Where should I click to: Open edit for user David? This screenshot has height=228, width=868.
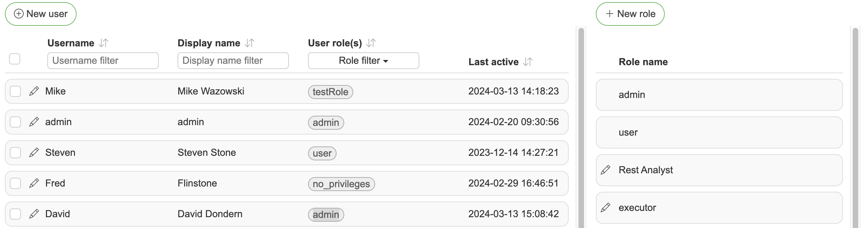click(x=34, y=214)
